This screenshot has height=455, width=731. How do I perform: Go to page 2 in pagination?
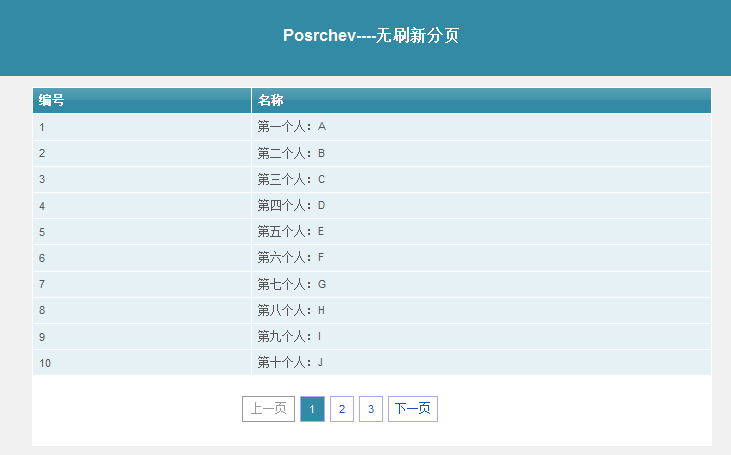(342, 409)
